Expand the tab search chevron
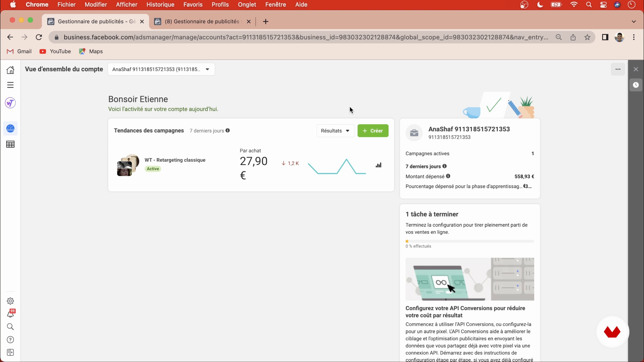The width and height of the screenshot is (644, 362). point(634,21)
